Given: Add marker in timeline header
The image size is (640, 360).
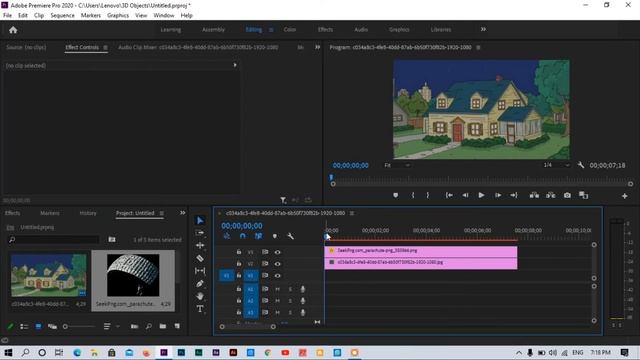Looking at the screenshot, I should (275, 236).
